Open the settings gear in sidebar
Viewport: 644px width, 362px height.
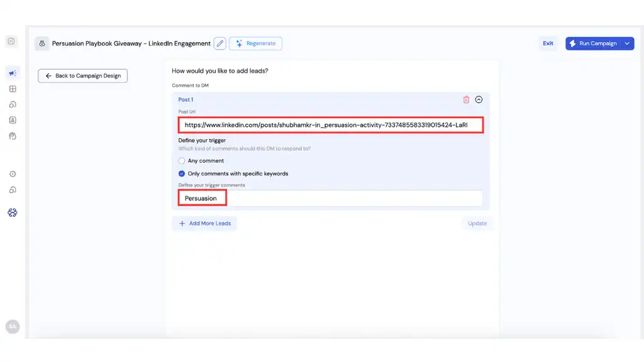click(13, 174)
